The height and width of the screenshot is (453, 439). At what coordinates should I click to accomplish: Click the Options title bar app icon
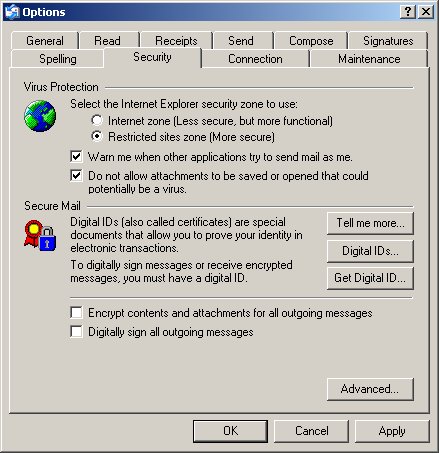12,12
